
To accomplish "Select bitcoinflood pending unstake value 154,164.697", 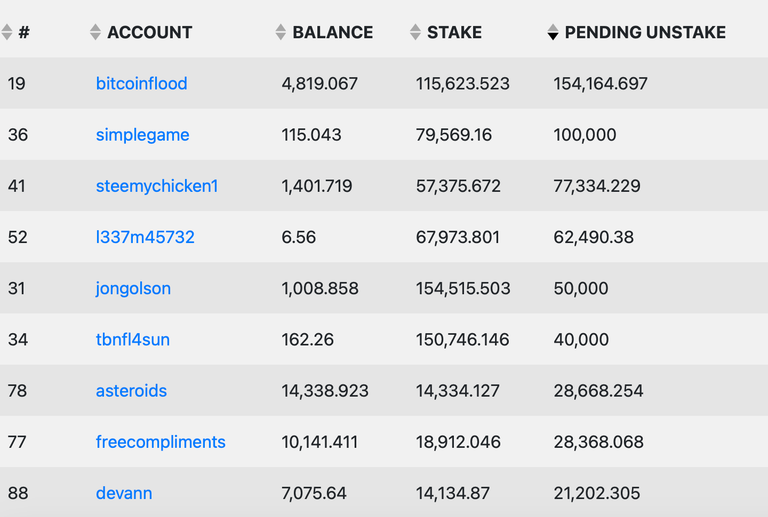I will click(x=600, y=84).
